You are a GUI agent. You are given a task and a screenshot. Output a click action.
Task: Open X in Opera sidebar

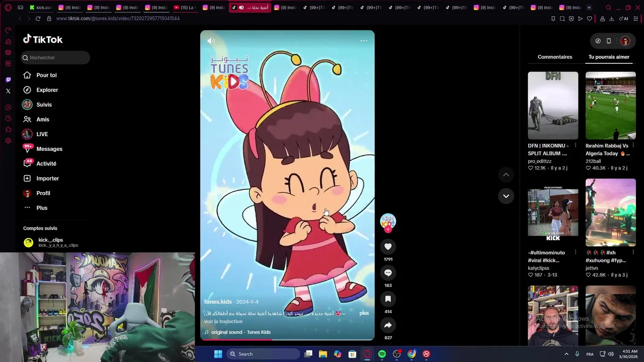pyautogui.click(x=8, y=91)
